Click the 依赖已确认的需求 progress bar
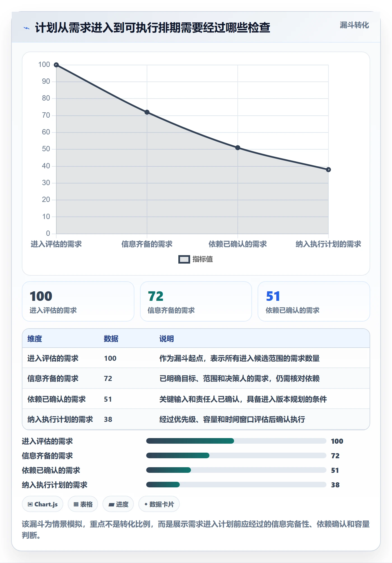 236,470
